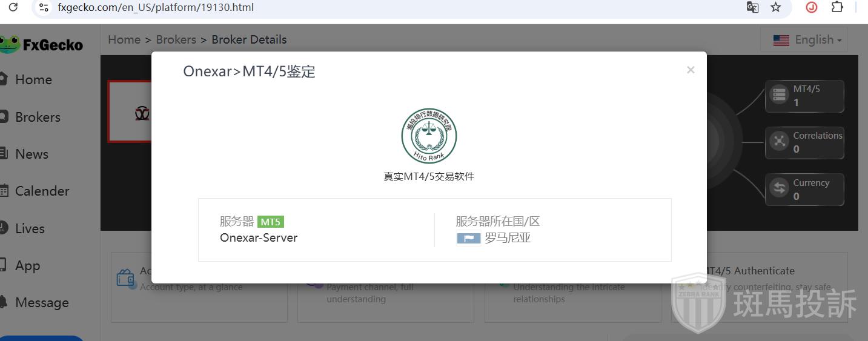Reload the page with browser refresh icon
Viewport: 868px width, 341px height.
pyautogui.click(x=13, y=7)
